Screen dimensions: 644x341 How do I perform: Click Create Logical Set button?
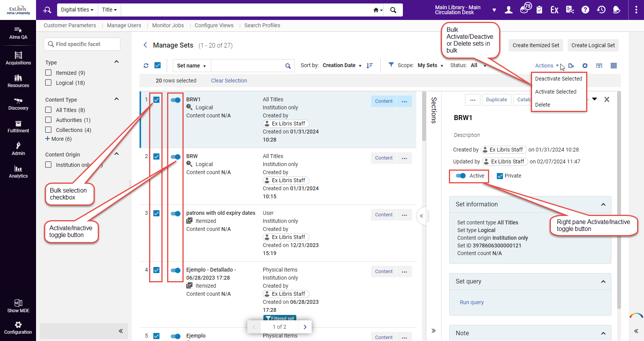[x=593, y=45]
